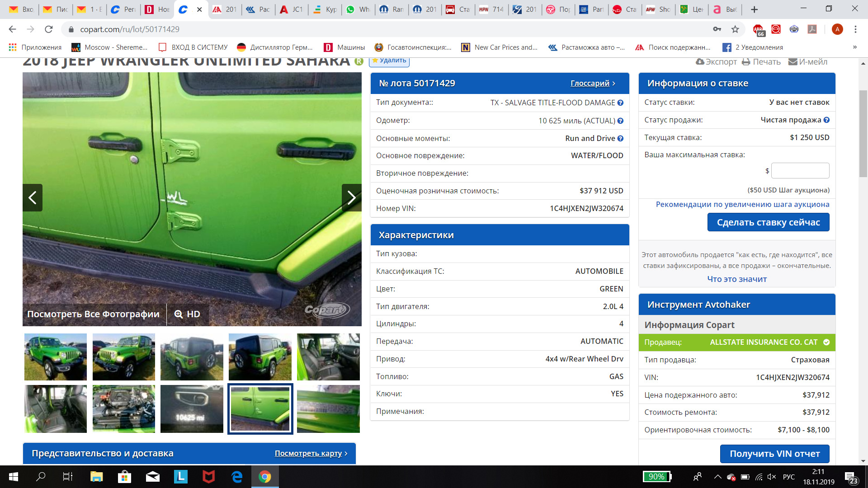Open Рекомендации по увеличению шага аукциона link
The width and height of the screenshot is (868, 488).
tap(742, 204)
